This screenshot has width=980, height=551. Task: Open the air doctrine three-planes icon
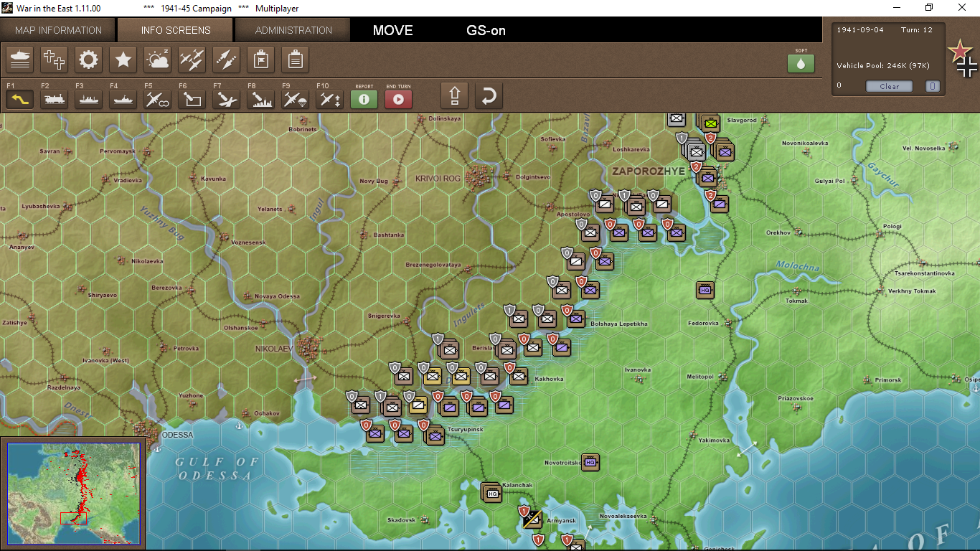pos(192,60)
